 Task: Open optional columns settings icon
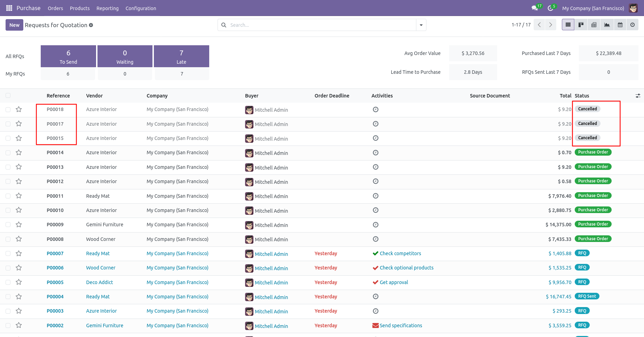point(638,96)
